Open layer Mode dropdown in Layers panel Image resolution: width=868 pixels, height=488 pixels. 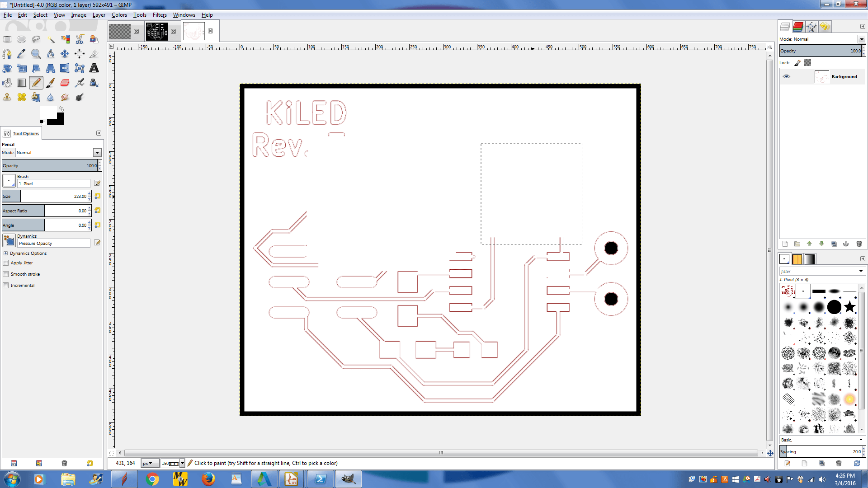tap(862, 39)
